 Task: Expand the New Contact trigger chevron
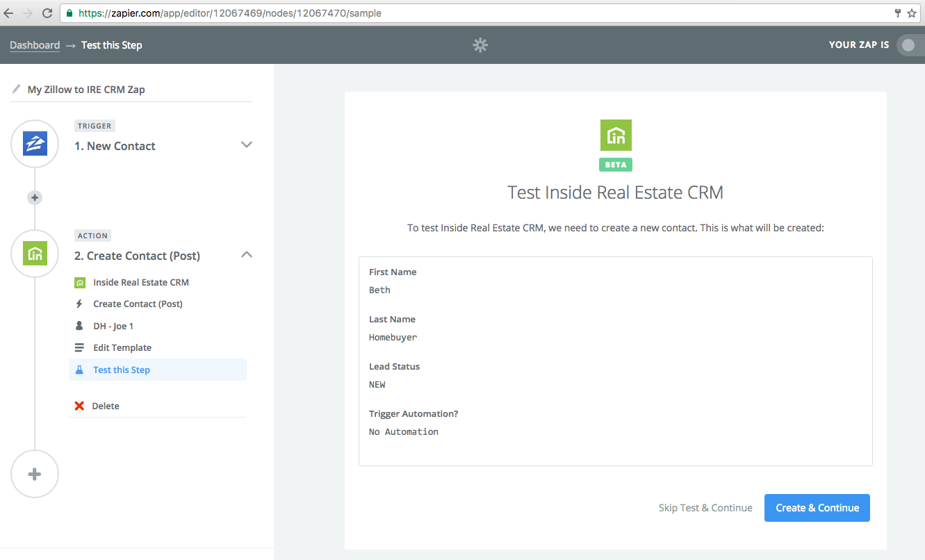coord(246,145)
